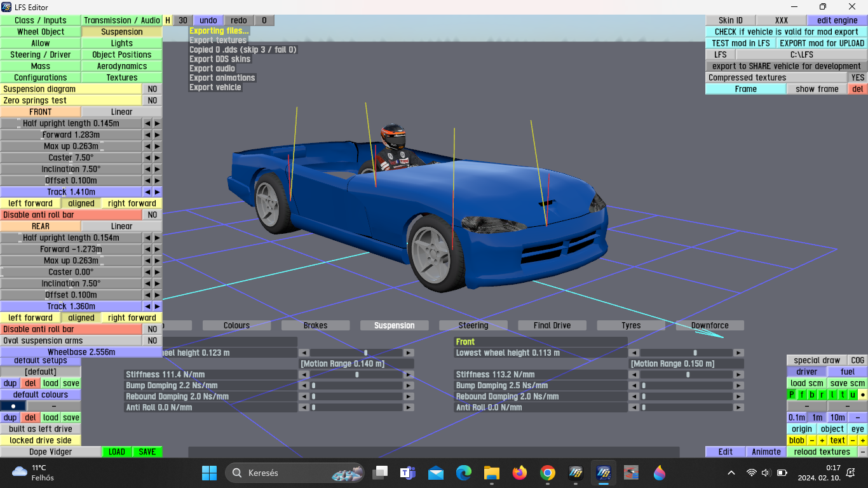Click right arrow of Lowest wheel height 0.113 m
The image size is (868, 488).
(x=739, y=353)
